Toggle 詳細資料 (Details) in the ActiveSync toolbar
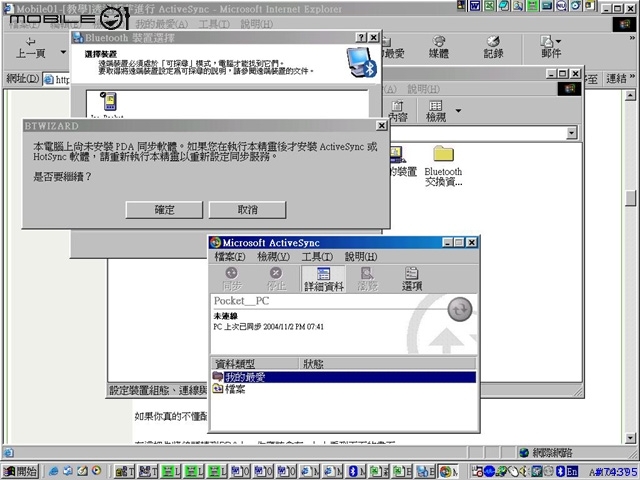 [324, 279]
